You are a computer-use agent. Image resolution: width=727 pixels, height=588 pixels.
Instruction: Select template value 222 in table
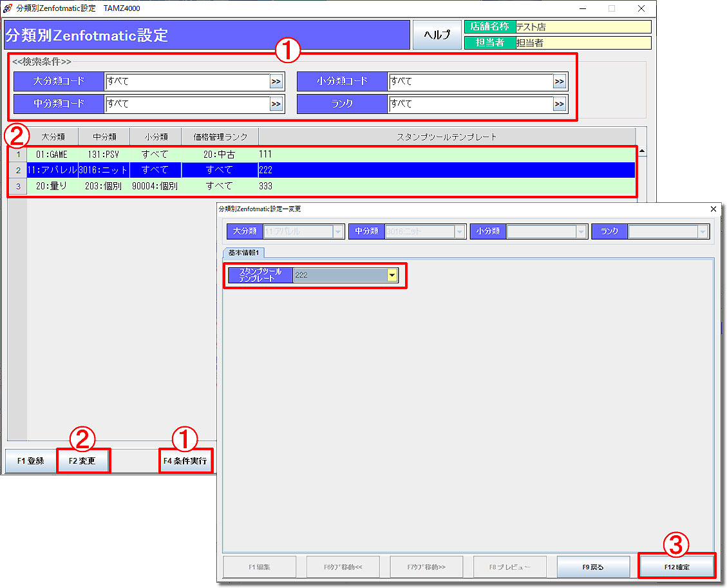(446, 170)
